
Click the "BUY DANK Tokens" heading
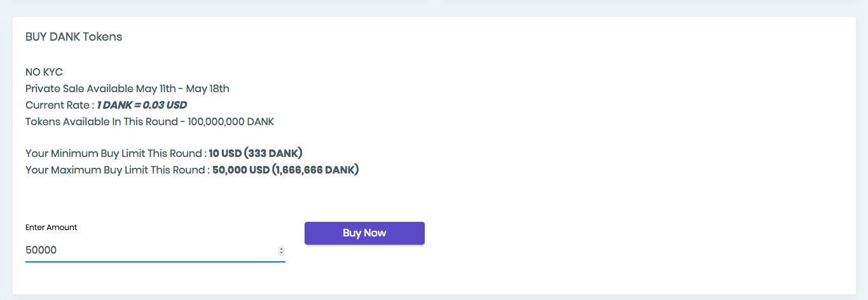tap(74, 37)
